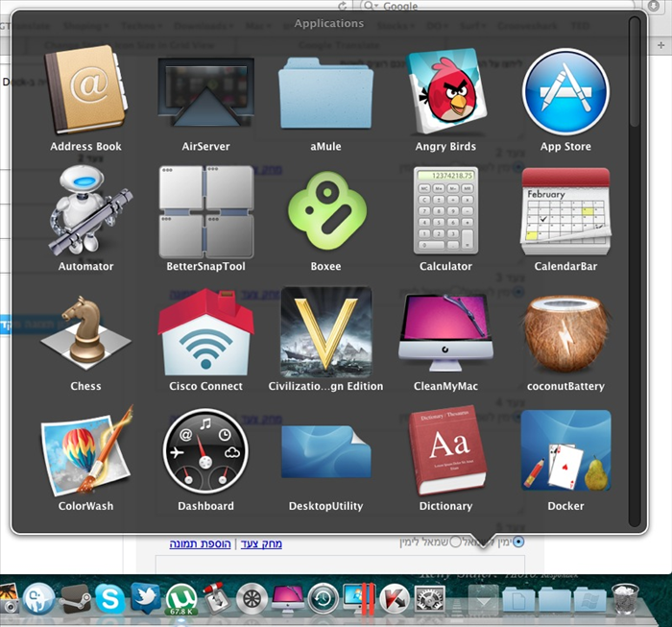Image resolution: width=672 pixels, height=627 pixels.
Task: Open BetterSnapTool from the grid
Action: pos(205,211)
